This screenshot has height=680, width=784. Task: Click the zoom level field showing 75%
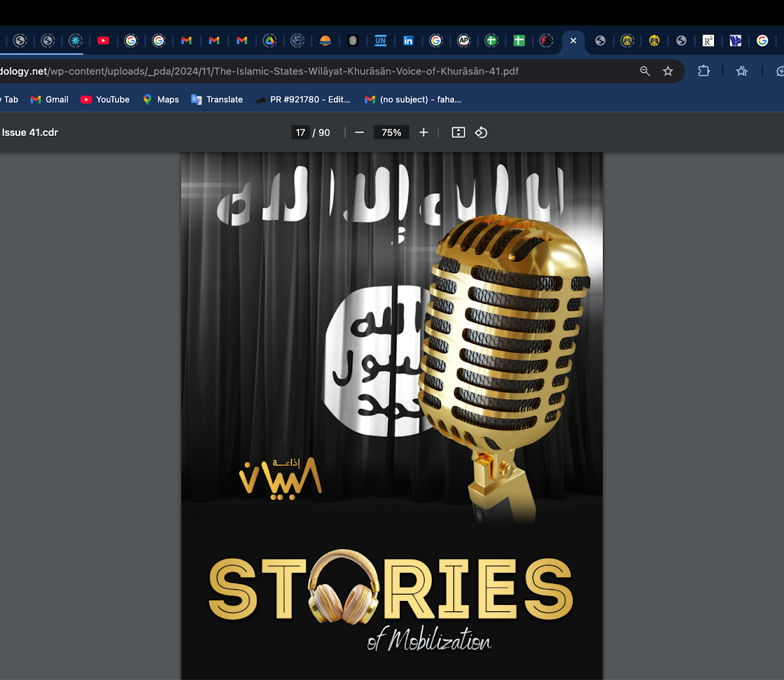point(391,133)
